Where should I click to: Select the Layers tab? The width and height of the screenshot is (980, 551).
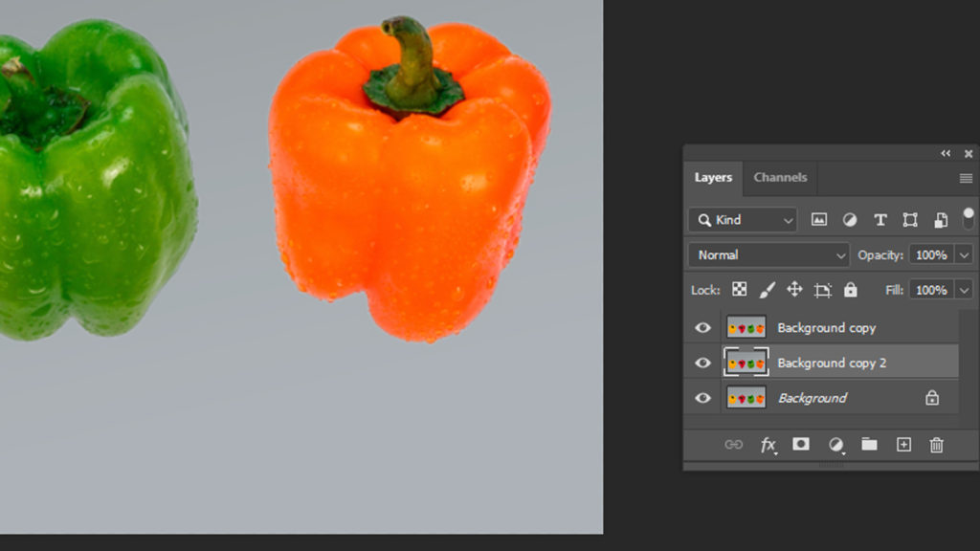point(713,177)
